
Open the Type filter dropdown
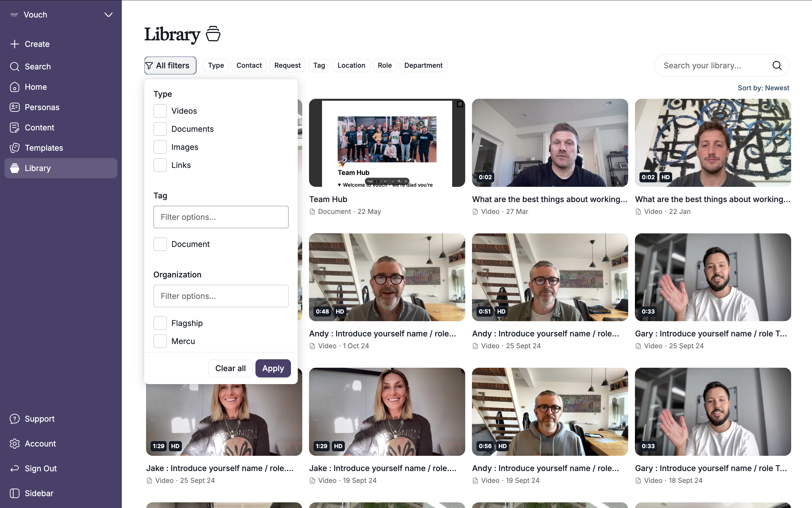click(x=216, y=65)
